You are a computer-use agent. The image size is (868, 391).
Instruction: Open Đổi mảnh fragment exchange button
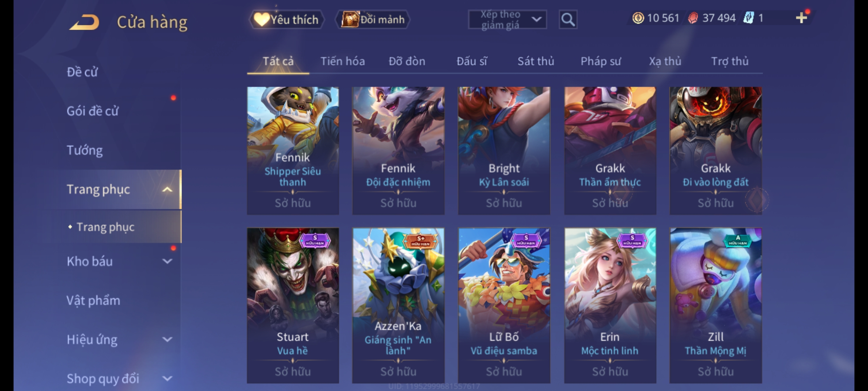(x=373, y=20)
